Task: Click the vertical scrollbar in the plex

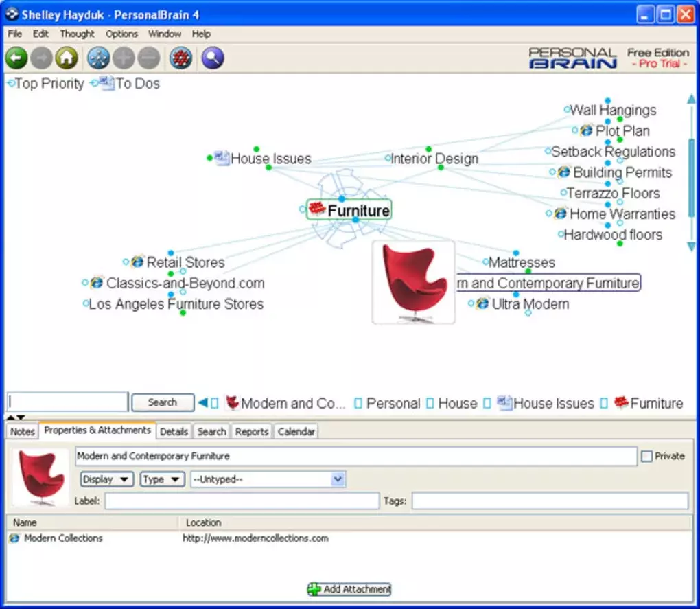Action: tap(691, 172)
